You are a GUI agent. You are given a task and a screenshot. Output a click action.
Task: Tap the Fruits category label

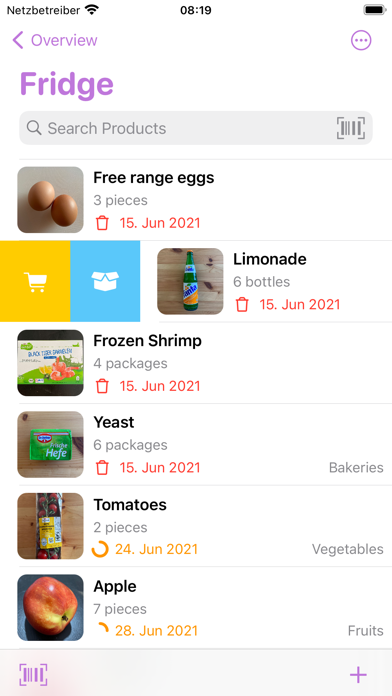(x=366, y=631)
